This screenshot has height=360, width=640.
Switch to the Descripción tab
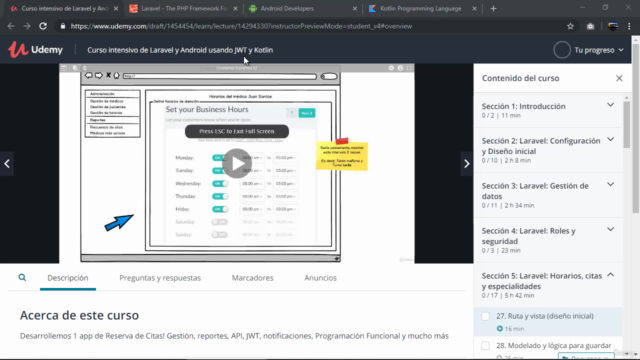68,278
